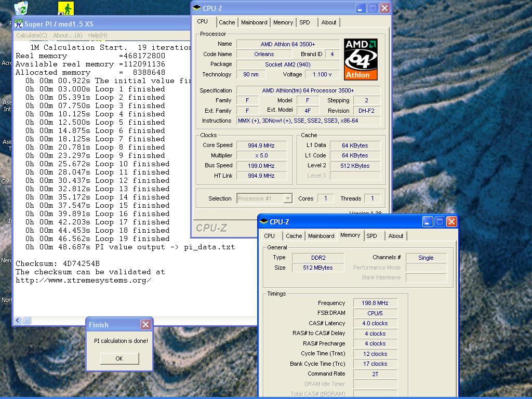Click the Revision field DH-F2
This screenshot has width=532, height=399.
coord(366,111)
